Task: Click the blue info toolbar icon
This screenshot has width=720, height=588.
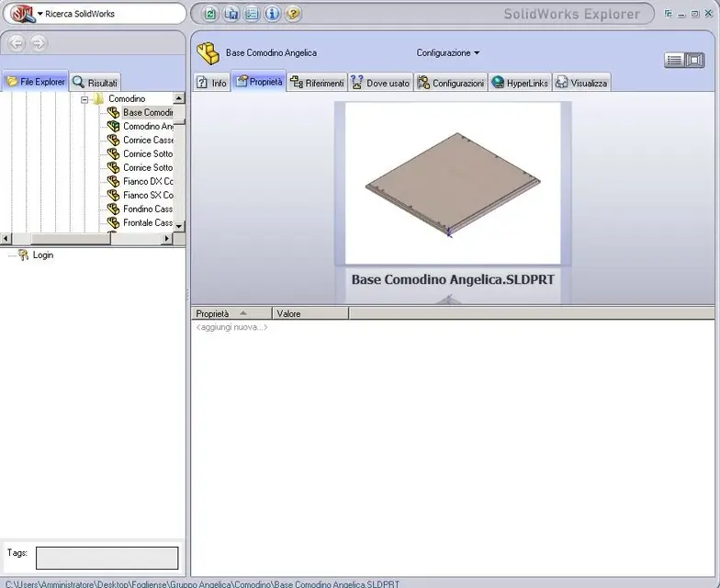Action: 272,14
